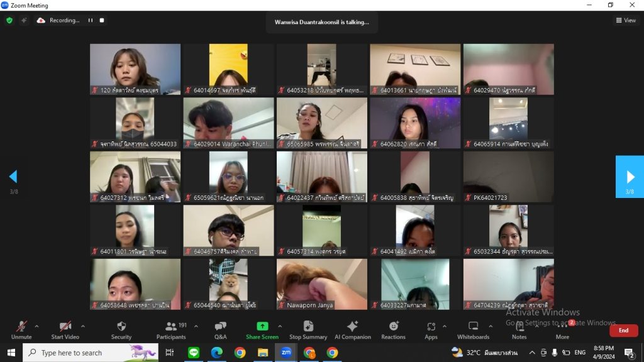Open Task View on the taskbar
This screenshot has height=362, width=644.
170,353
